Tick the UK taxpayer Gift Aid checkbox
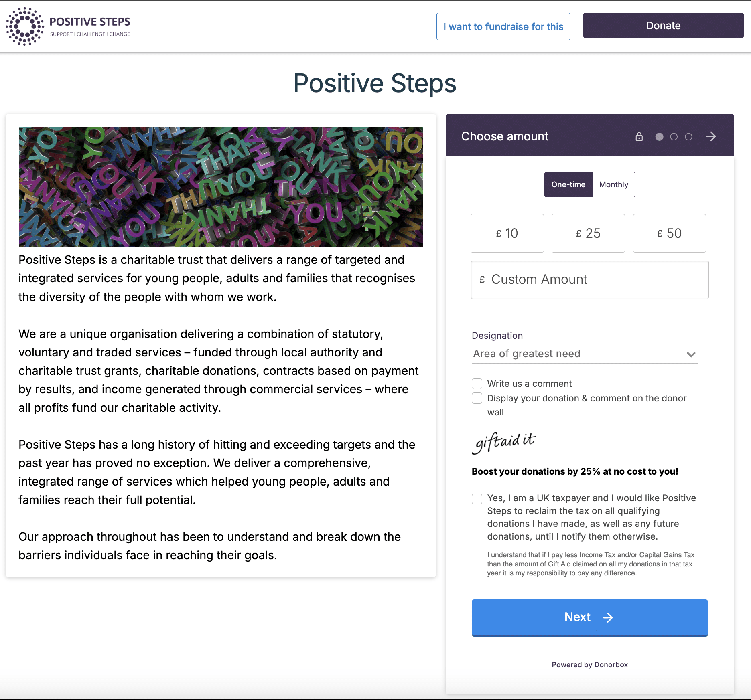This screenshot has width=751, height=700. pos(477,498)
